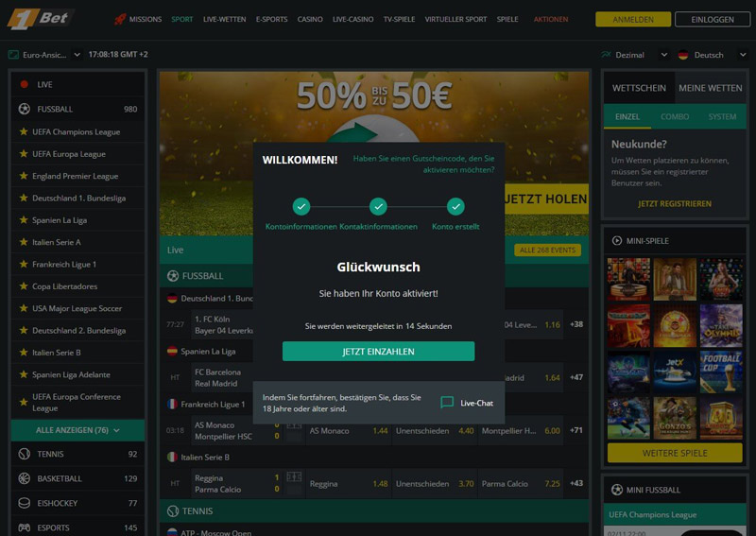Click the 1Bet logo
This screenshot has width=756, height=536.
[39, 19]
